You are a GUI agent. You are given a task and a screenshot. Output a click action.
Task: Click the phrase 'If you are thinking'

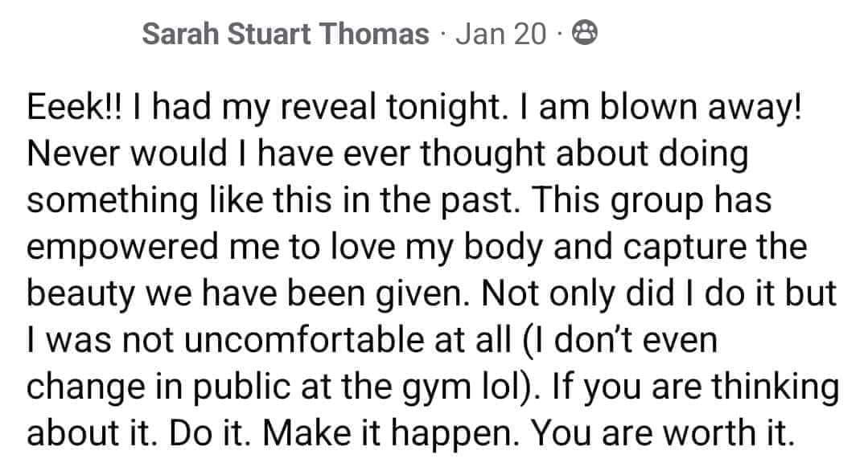(x=695, y=386)
